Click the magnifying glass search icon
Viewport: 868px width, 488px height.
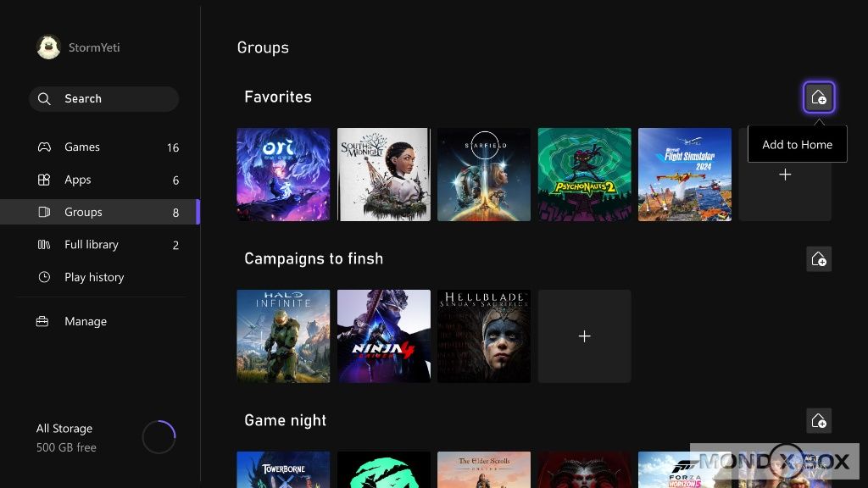tap(45, 99)
